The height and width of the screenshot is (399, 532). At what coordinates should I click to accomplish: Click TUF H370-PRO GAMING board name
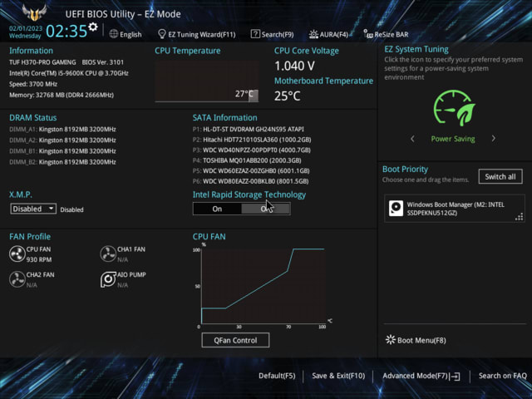point(42,62)
